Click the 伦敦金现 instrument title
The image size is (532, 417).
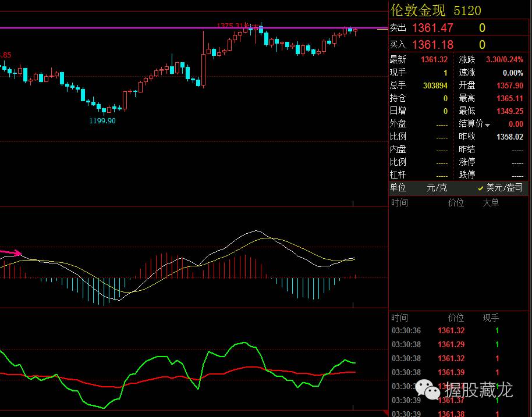(418, 10)
